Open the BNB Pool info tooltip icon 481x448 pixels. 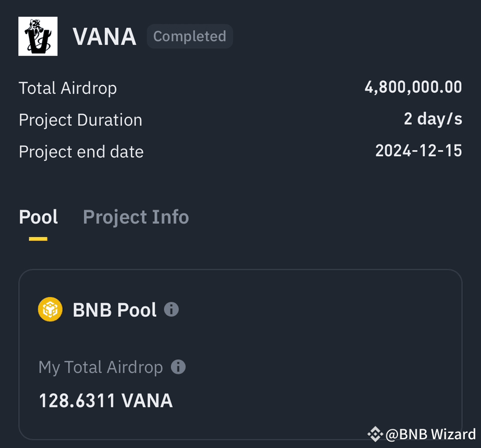click(171, 310)
